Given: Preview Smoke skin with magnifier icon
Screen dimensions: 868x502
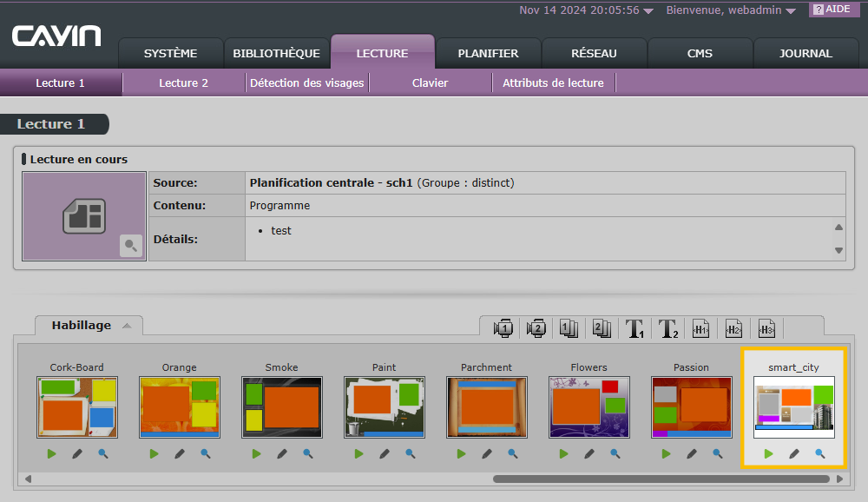Looking at the screenshot, I should 308,453.
